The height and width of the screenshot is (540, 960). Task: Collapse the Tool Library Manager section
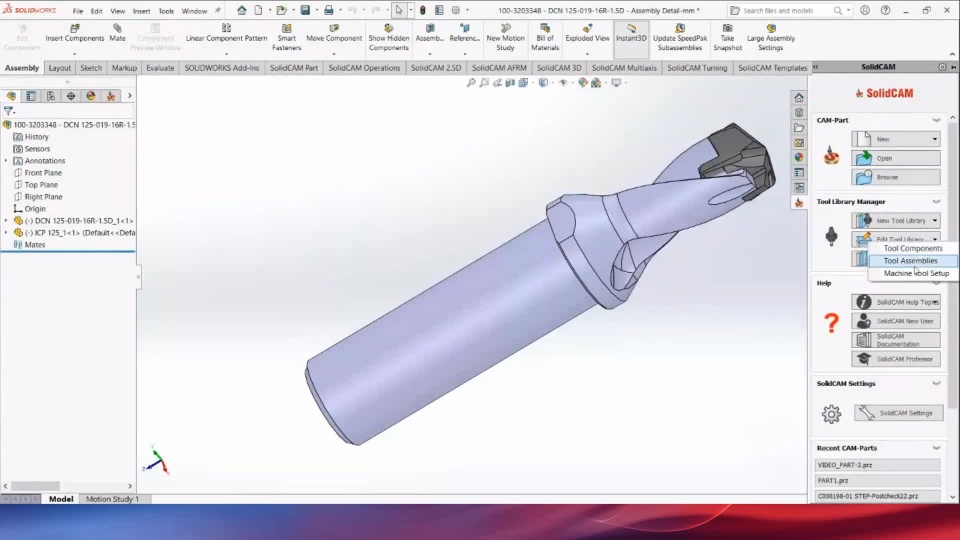pyautogui.click(x=936, y=201)
